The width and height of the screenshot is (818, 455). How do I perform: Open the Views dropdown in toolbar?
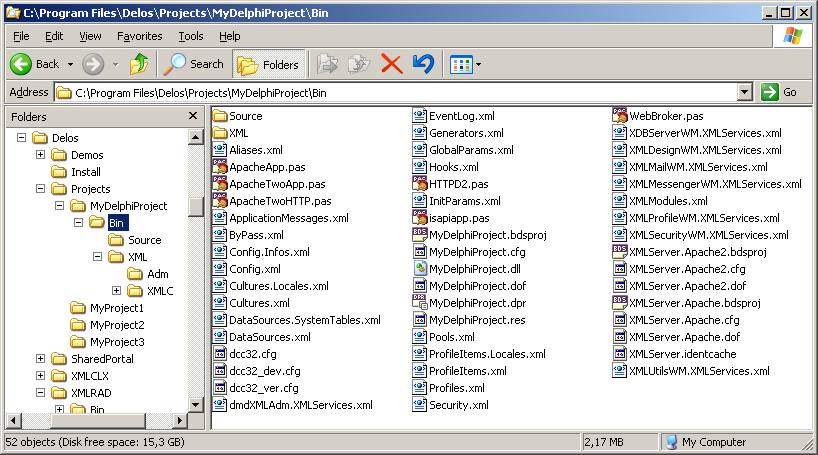pos(466,64)
